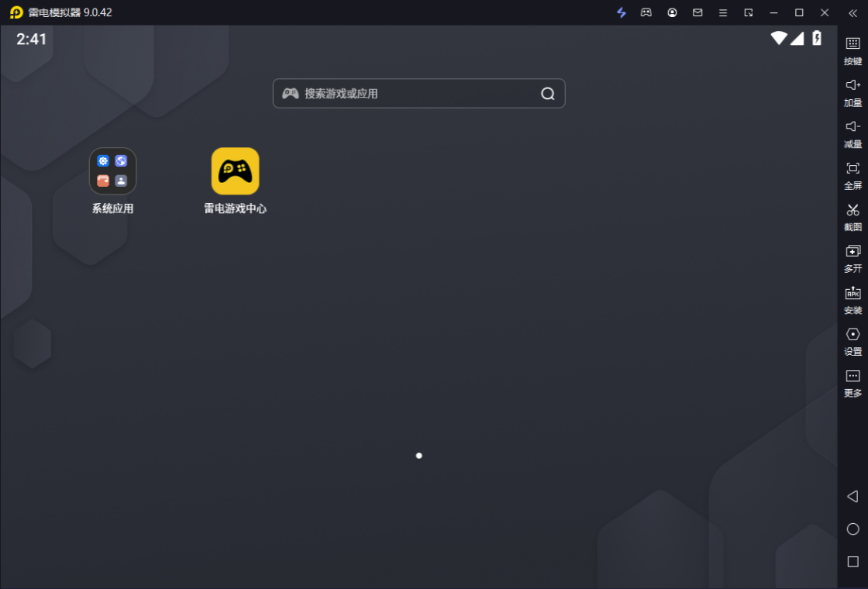This screenshot has height=589, width=868.
Task: Collapse the right sidebar with double-chevron
Action: 852,12
